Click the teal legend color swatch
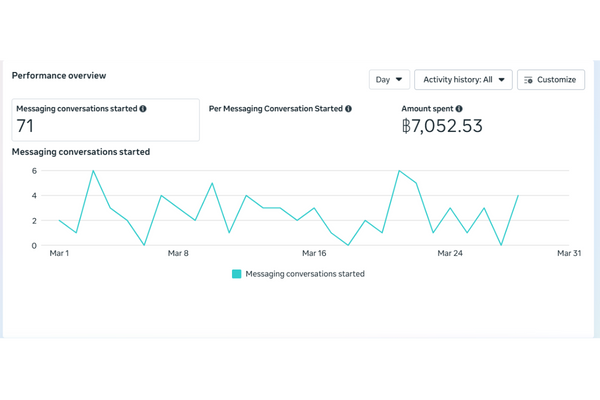This screenshot has height=400, width=600. [x=237, y=273]
